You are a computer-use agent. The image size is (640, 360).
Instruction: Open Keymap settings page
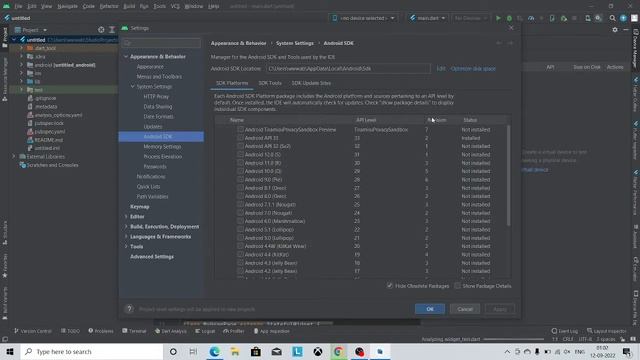click(x=139, y=207)
